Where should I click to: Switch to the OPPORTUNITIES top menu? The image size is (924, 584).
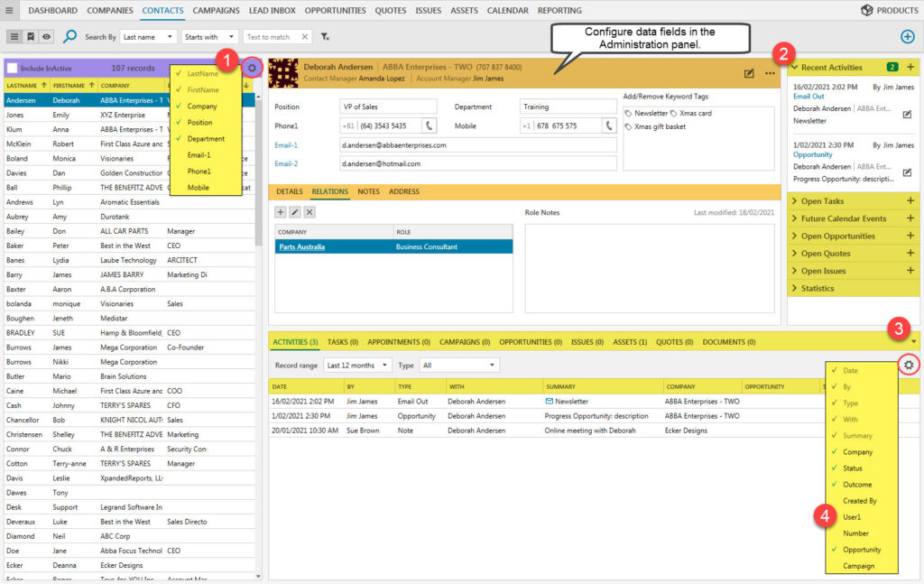tap(335, 11)
